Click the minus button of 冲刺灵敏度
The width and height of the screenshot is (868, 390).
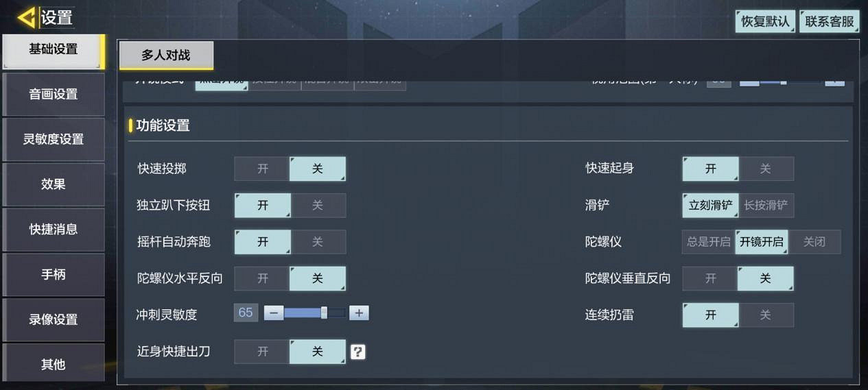click(x=273, y=313)
